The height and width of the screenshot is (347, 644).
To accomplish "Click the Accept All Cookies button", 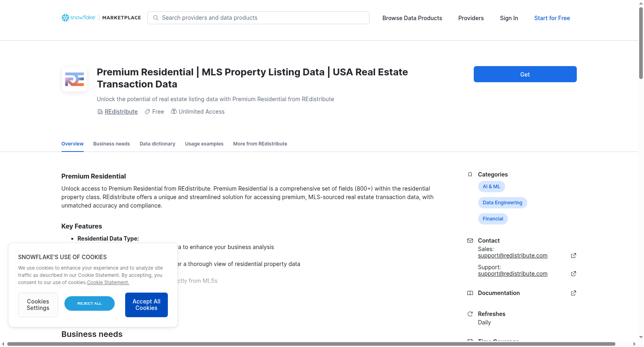I will [x=147, y=305].
